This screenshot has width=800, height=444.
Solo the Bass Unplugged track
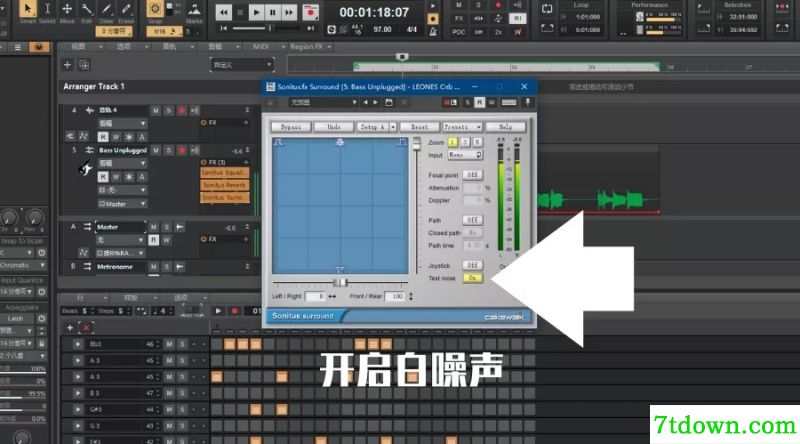pyautogui.click(x=168, y=150)
